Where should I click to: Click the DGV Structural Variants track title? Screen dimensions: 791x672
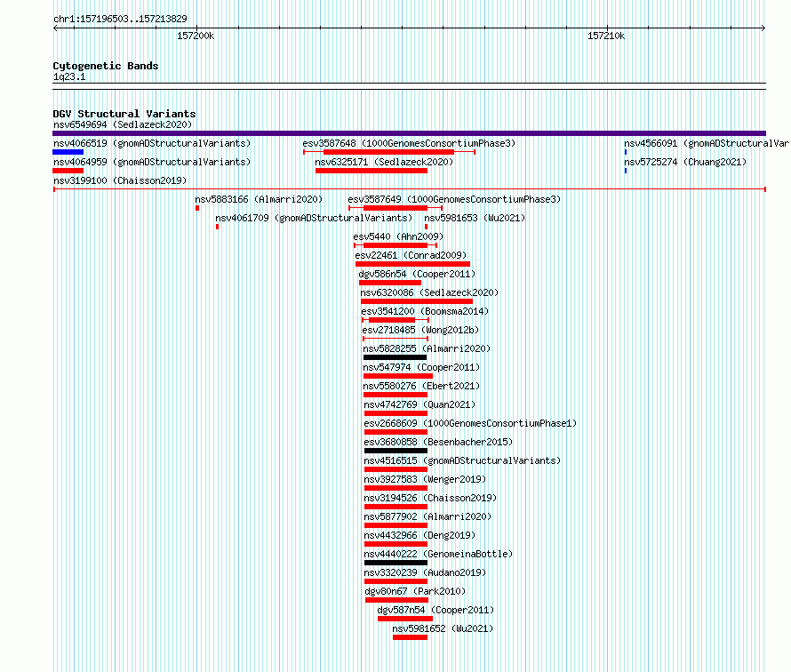[x=124, y=114]
